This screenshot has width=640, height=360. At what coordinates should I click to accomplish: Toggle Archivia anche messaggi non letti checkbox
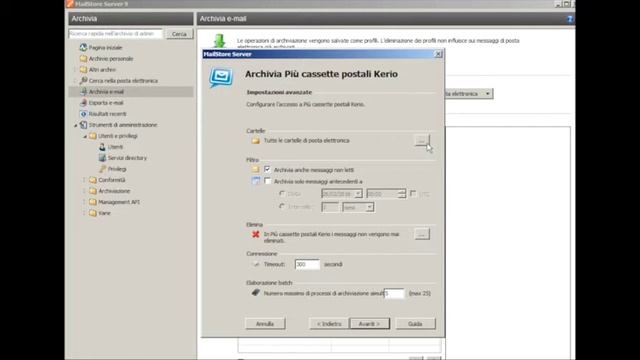tap(267, 169)
